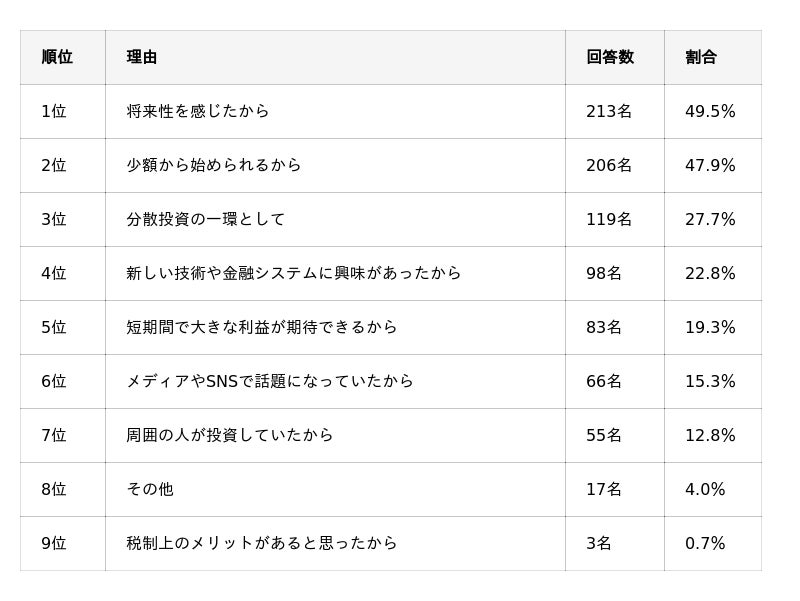Select the 19.3% percentage cell

(x=710, y=327)
